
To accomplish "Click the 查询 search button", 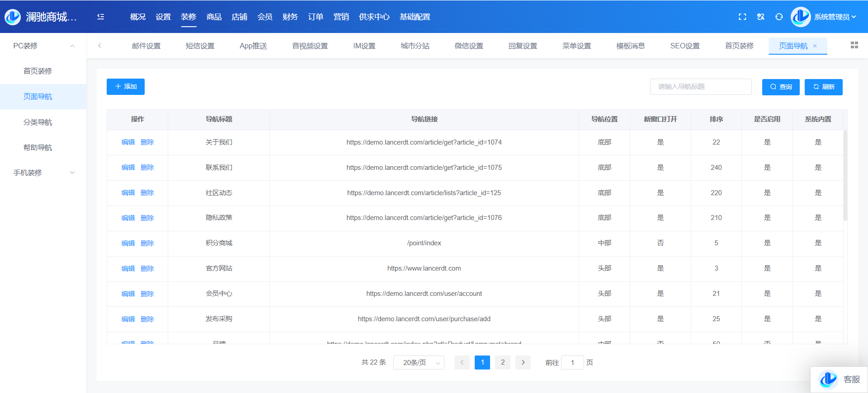I will 781,87.
